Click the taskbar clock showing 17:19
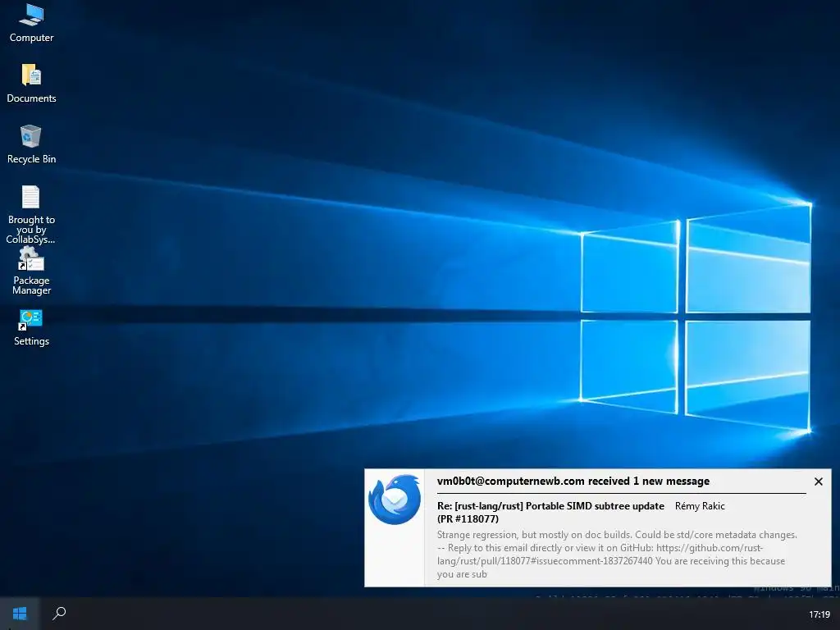Screen dimensions: 840x630 [819, 614]
